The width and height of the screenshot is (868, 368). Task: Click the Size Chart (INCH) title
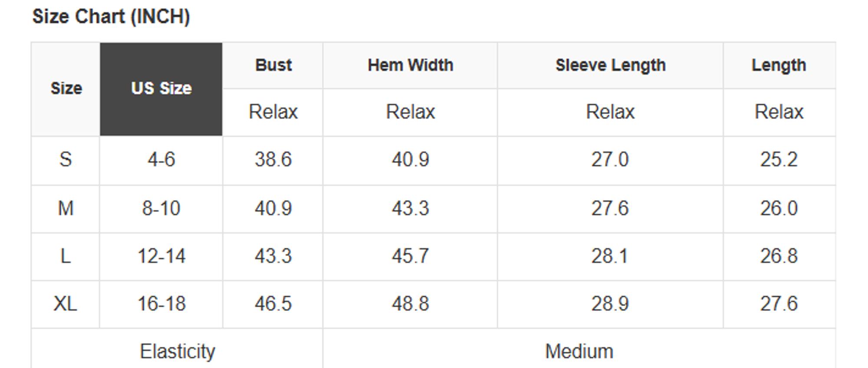pos(111,17)
